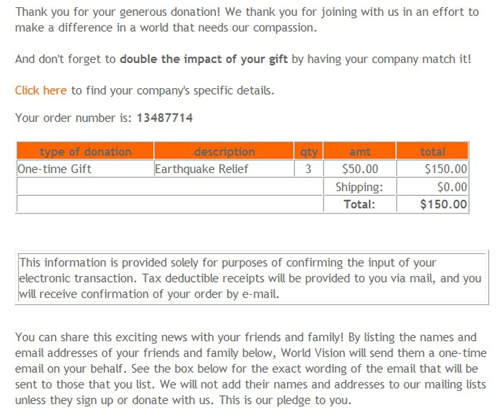Click the total column header
Image resolution: width=500 pixels, height=415 pixels.
click(433, 152)
